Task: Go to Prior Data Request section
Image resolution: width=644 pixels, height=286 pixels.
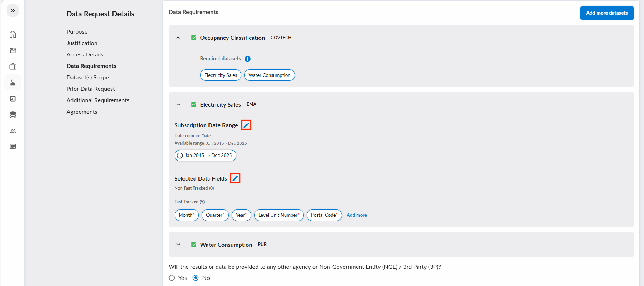Action: (91, 89)
